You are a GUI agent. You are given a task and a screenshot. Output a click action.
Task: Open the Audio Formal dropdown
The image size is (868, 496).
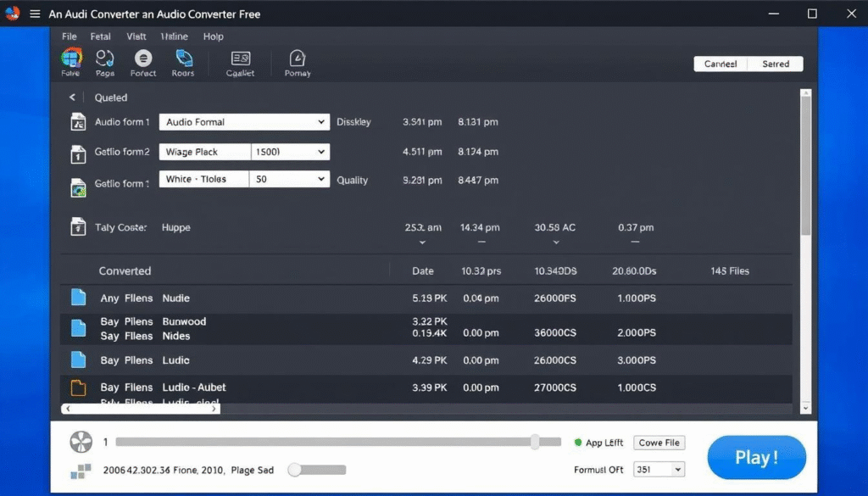pyautogui.click(x=244, y=122)
